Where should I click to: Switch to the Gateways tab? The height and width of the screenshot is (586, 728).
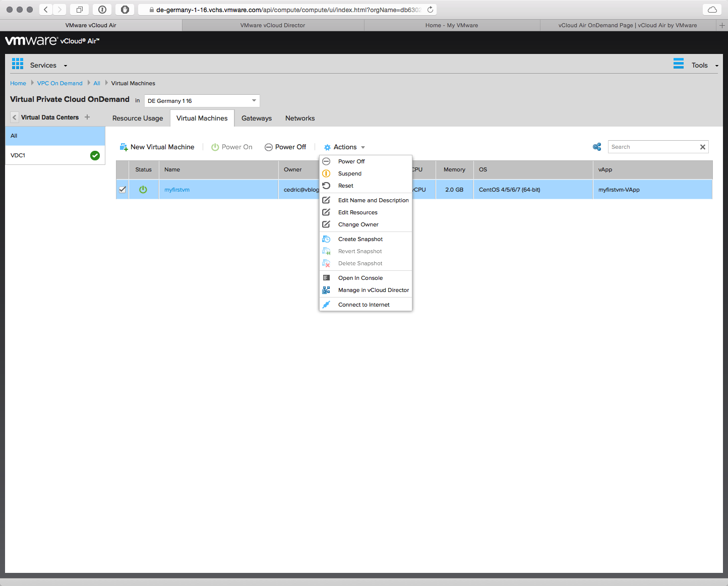coord(256,119)
